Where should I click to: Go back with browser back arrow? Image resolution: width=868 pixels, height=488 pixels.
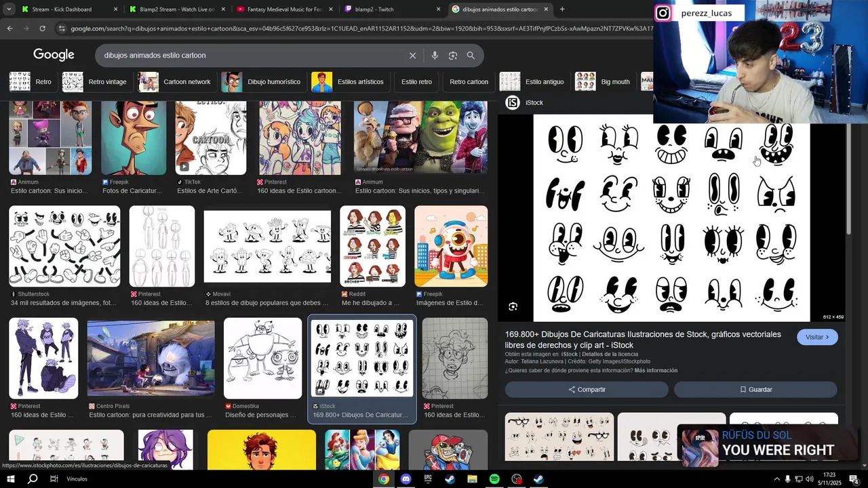coord(9,28)
